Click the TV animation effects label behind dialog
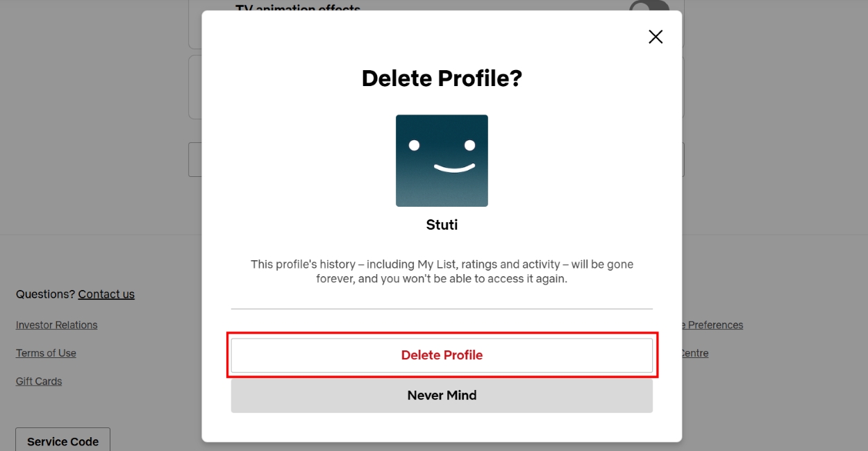Image resolution: width=868 pixels, height=451 pixels. click(298, 8)
